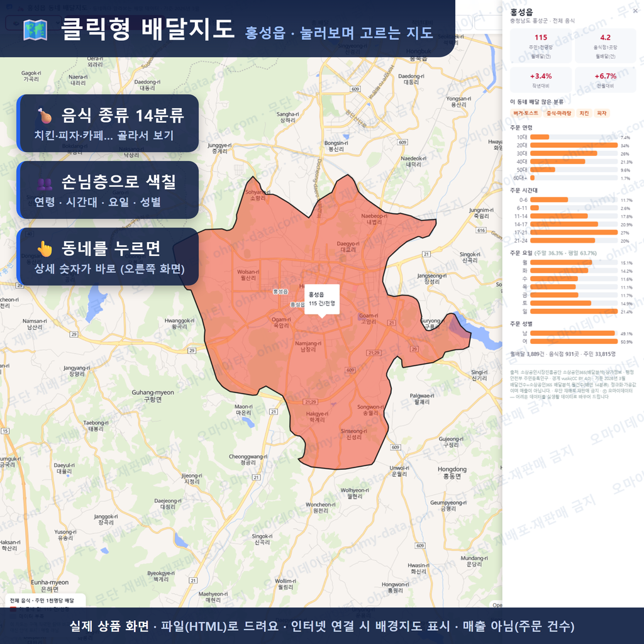This screenshot has width=644, height=644.
Task: Click the Ogam-ri 옥암리 map label
Action: pyautogui.click(x=281, y=323)
